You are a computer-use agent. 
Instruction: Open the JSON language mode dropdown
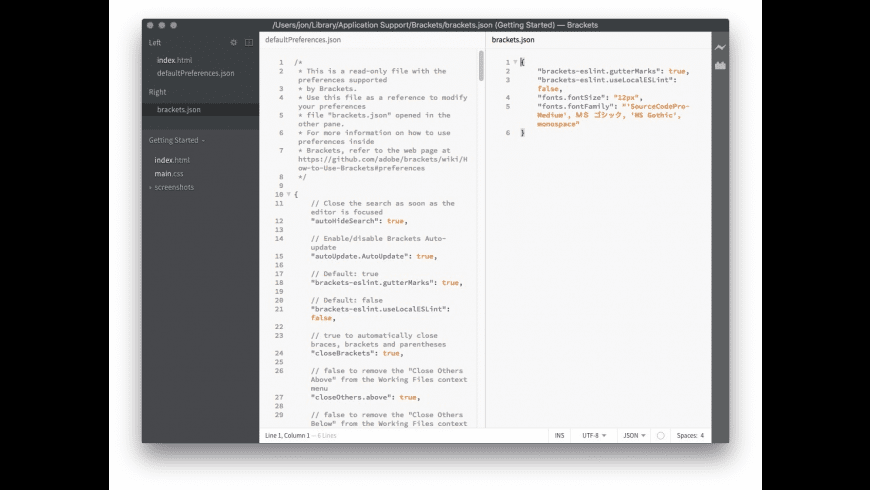tap(634, 436)
